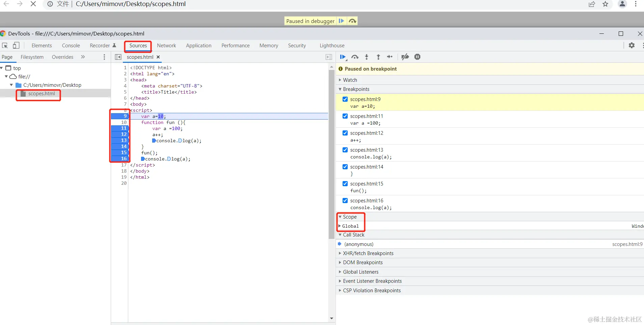Switch to the Application tab
Image resolution: width=644 pixels, height=325 pixels.
[199, 46]
